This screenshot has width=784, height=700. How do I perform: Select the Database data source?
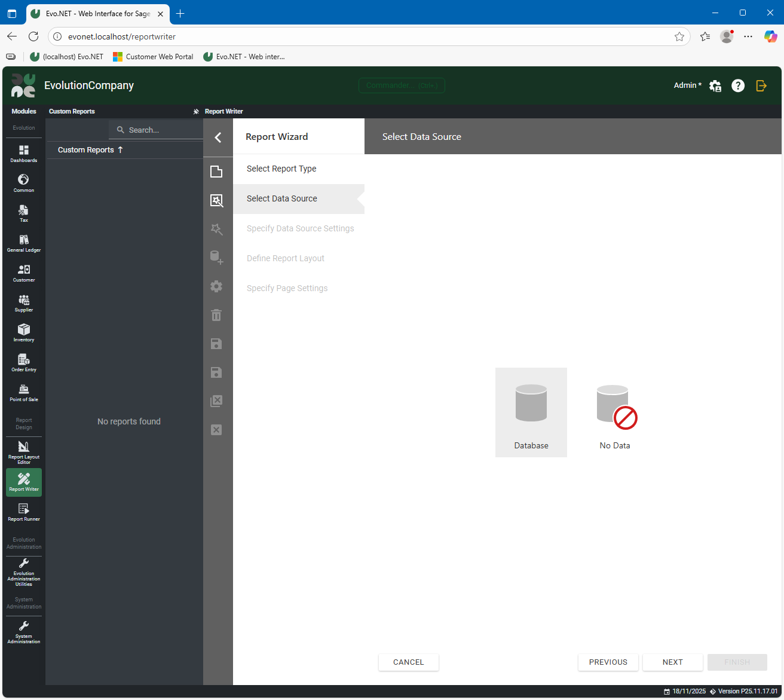tap(531, 412)
